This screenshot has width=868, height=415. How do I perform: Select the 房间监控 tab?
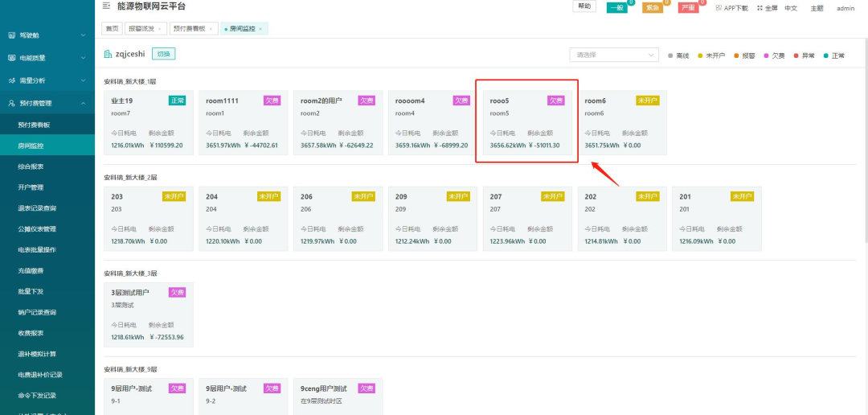[244, 28]
